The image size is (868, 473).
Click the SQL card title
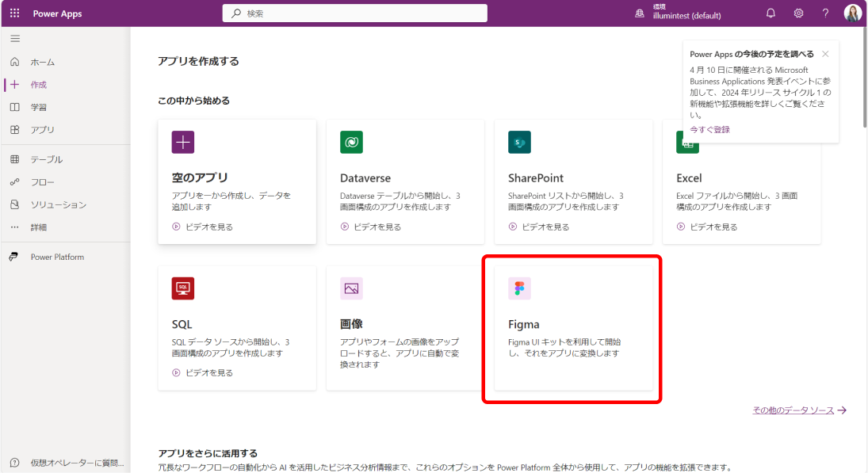tap(182, 324)
